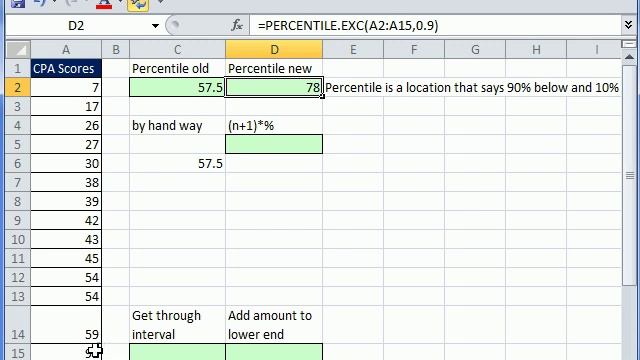Open the Insert Function fx button
Viewport: 640px width, 360px height.
click(x=237, y=25)
